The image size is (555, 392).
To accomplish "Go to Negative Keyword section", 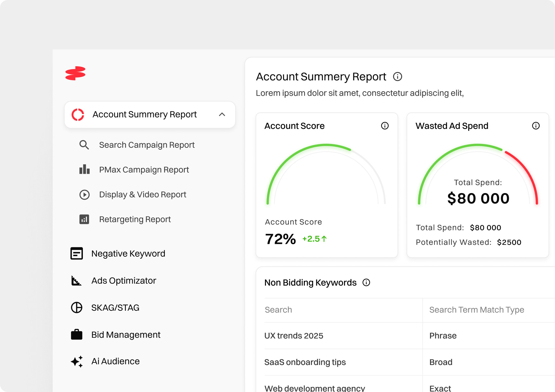I will (128, 254).
